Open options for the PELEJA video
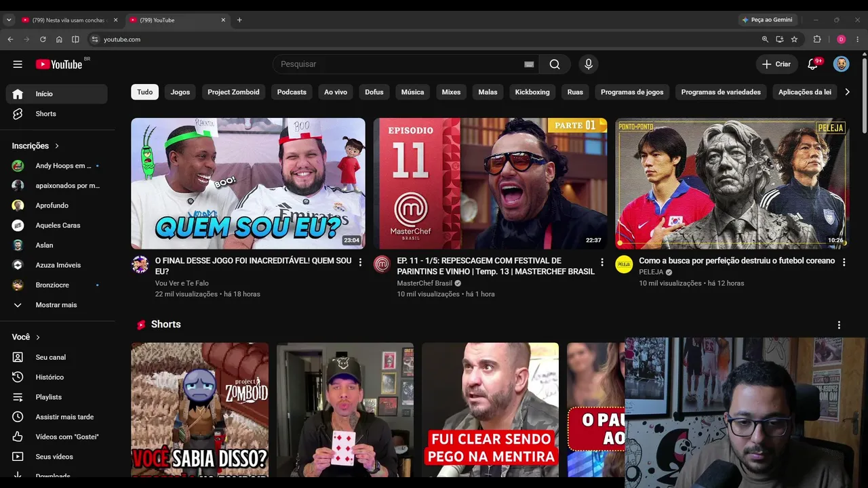Image resolution: width=868 pixels, height=488 pixels. (x=844, y=262)
